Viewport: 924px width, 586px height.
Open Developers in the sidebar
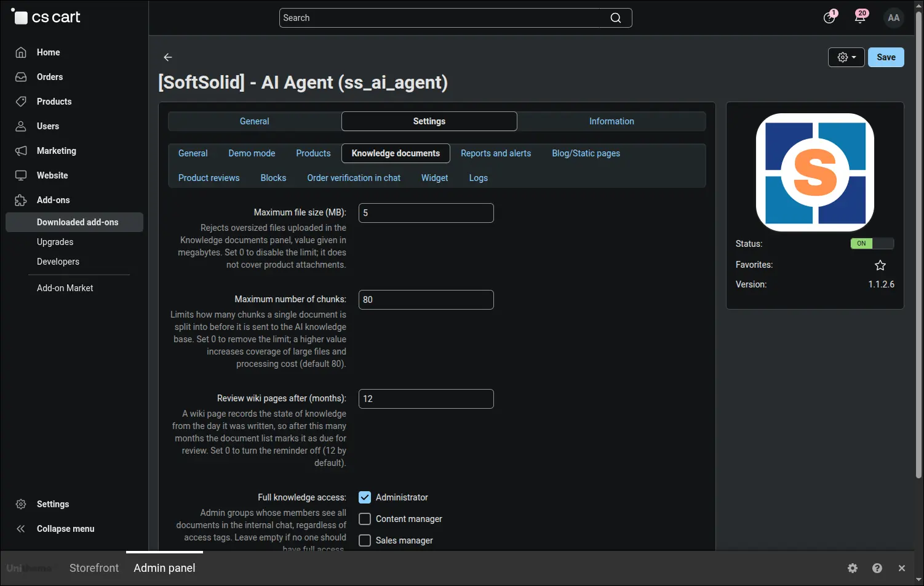pyautogui.click(x=58, y=262)
